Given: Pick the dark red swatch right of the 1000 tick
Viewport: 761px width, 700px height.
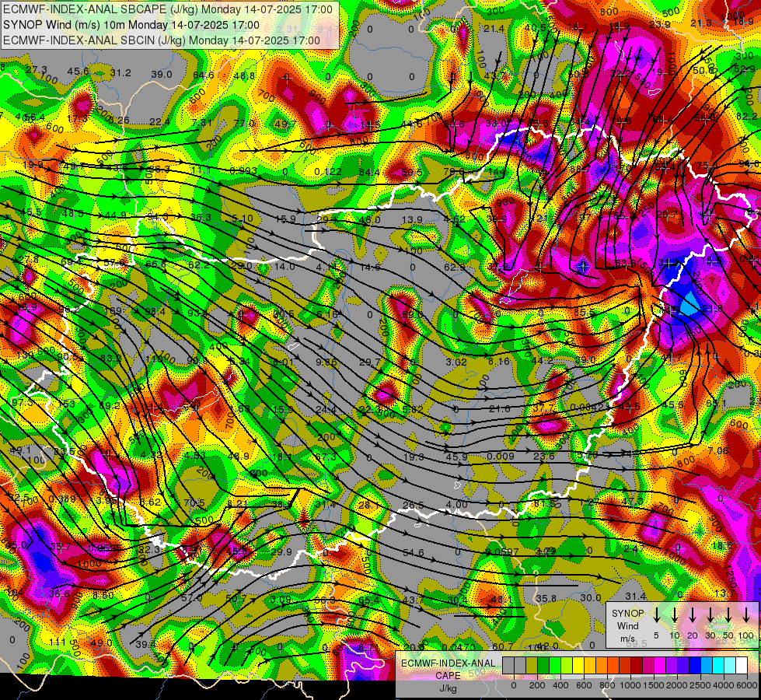Looking at the screenshot, I should 637,666.
